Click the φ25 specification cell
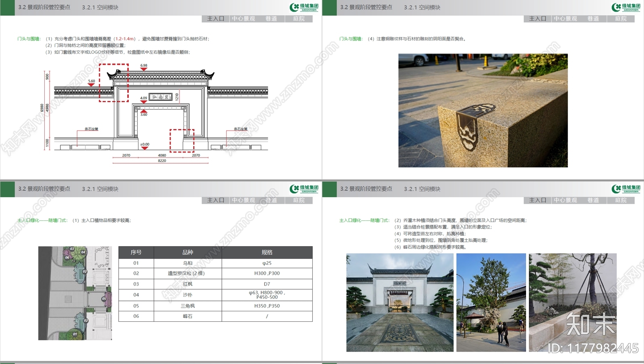644x364 pixels. [267, 263]
